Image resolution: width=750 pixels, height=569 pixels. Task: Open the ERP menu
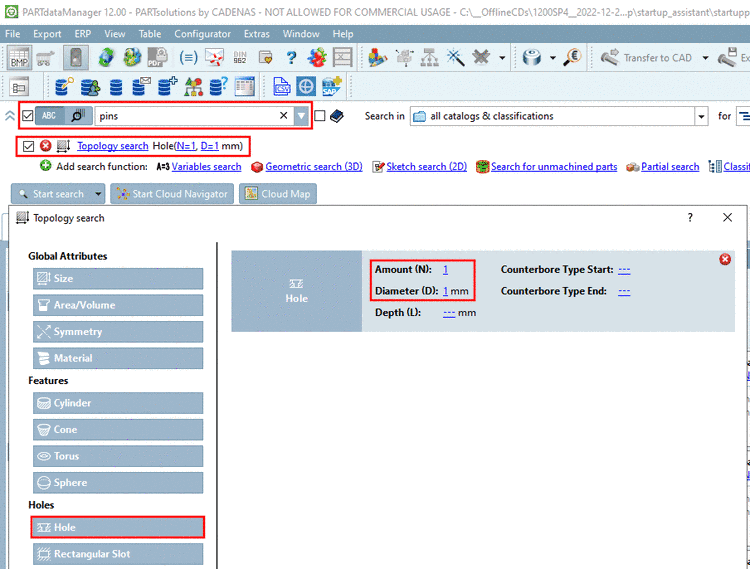click(83, 34)
